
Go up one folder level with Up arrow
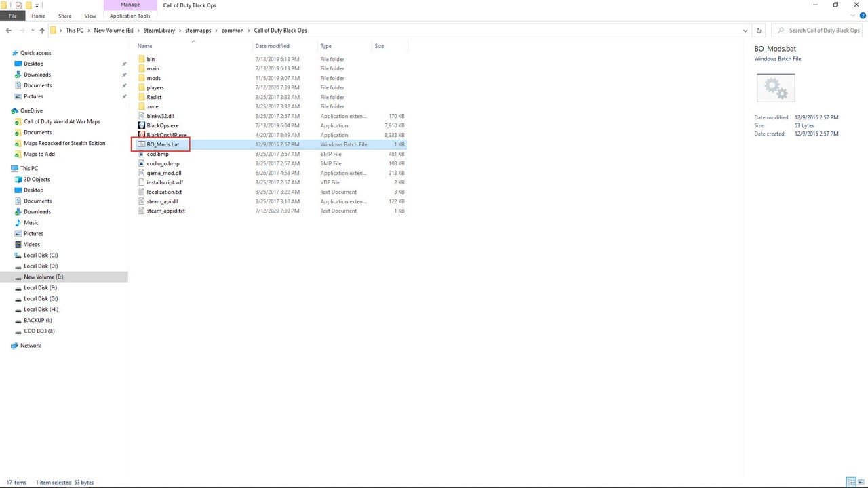tap(42, 30)
